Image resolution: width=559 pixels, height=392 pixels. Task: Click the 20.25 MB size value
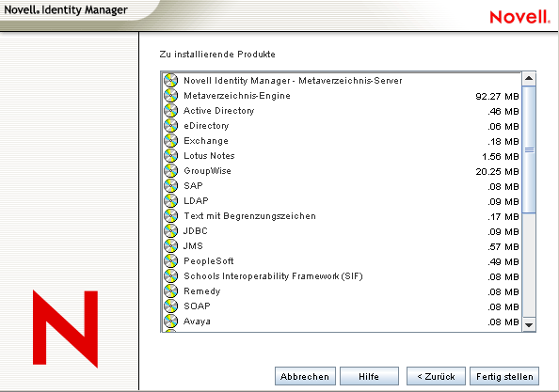click(x=497, y=172)
